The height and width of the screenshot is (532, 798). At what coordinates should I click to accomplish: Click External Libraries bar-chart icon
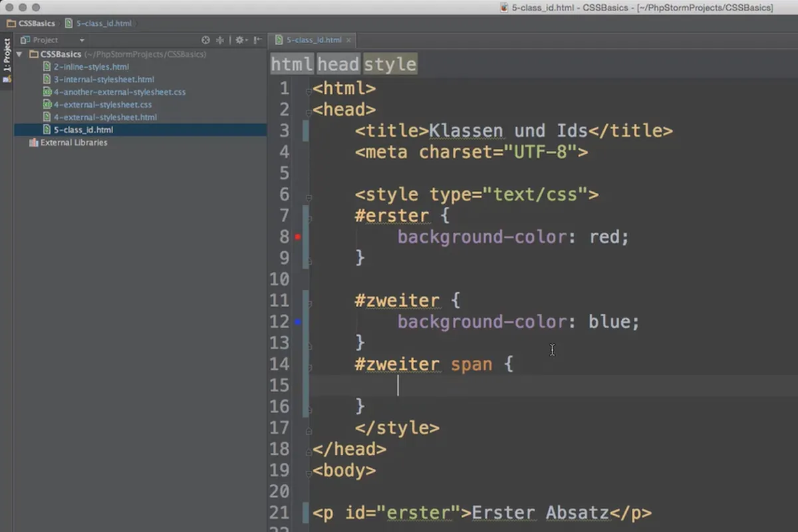34,142
